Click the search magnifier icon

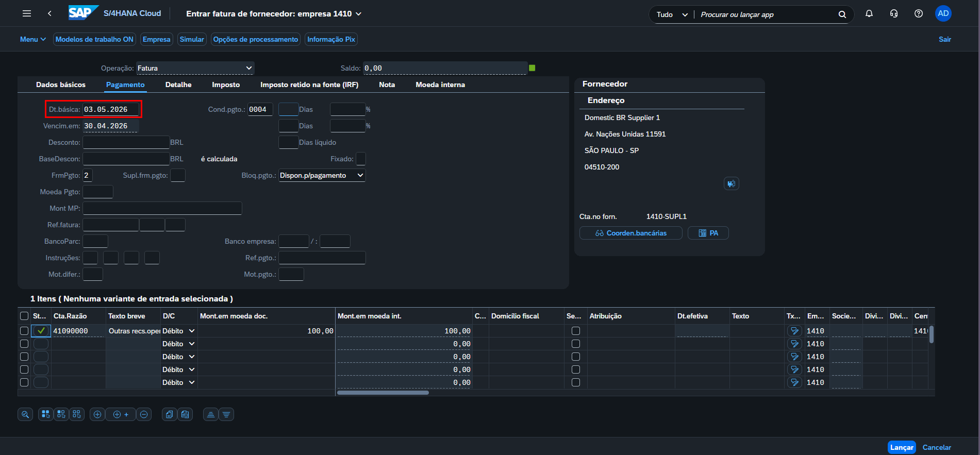click(842, 14)
